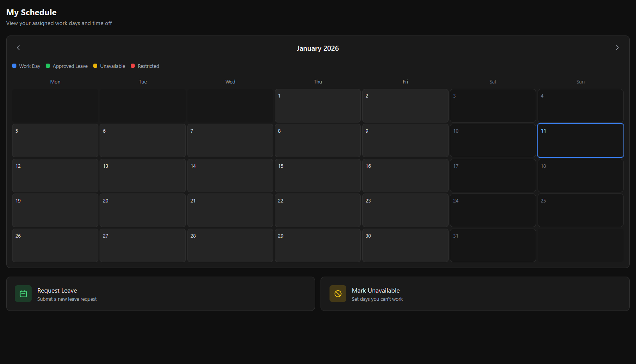Open the Mark Unavailable card
The height and width of the screenshot is (364, 636).
click(x=475, y=294)
